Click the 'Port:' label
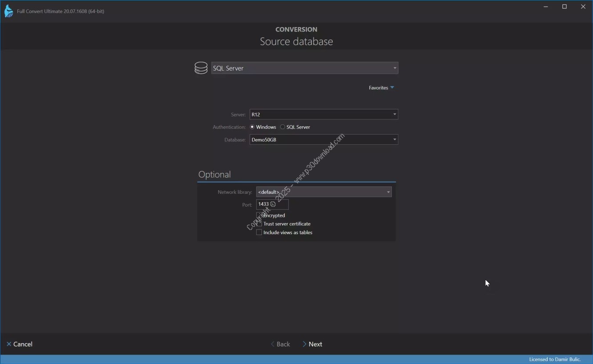 pyautogui.click(x=247, y=205)
